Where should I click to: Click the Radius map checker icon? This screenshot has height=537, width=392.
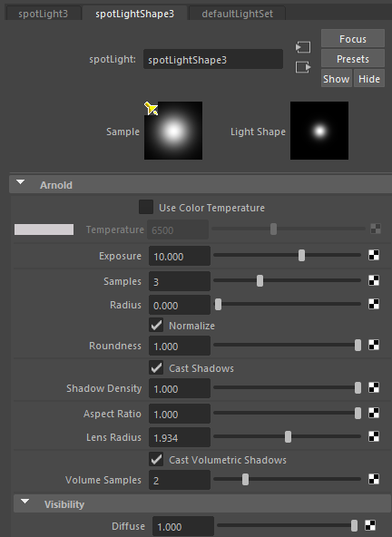[x=374, y=304]
